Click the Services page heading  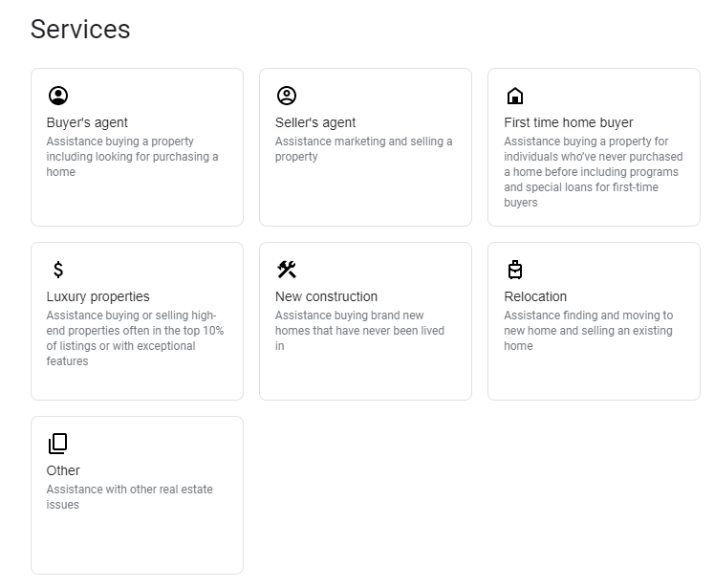tap(80, 30)
